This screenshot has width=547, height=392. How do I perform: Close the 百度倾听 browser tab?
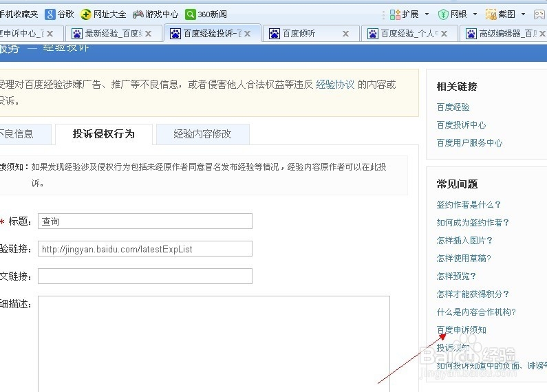[345, 34]
